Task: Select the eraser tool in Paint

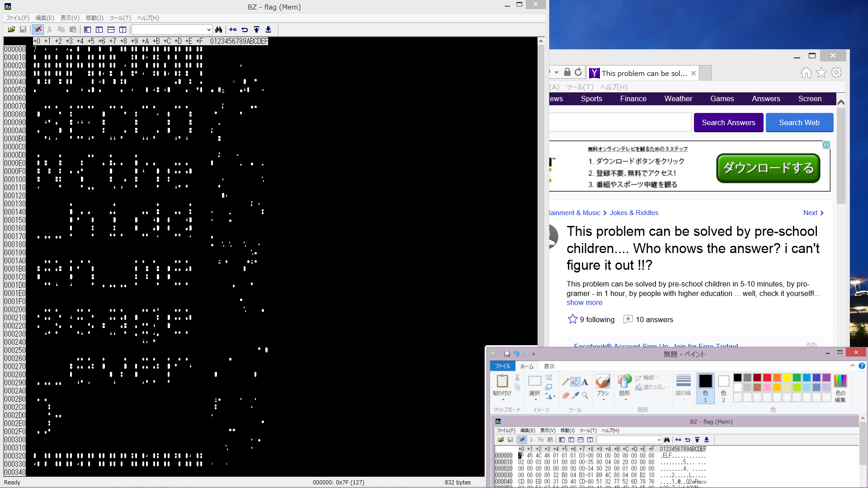Action: pyautogui.click(x=565, y=395)
